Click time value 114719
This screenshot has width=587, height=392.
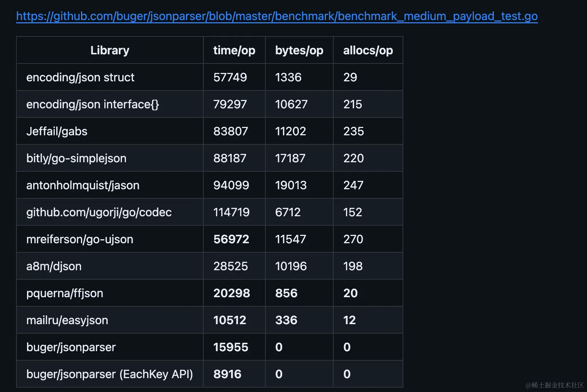click(231, 212)
